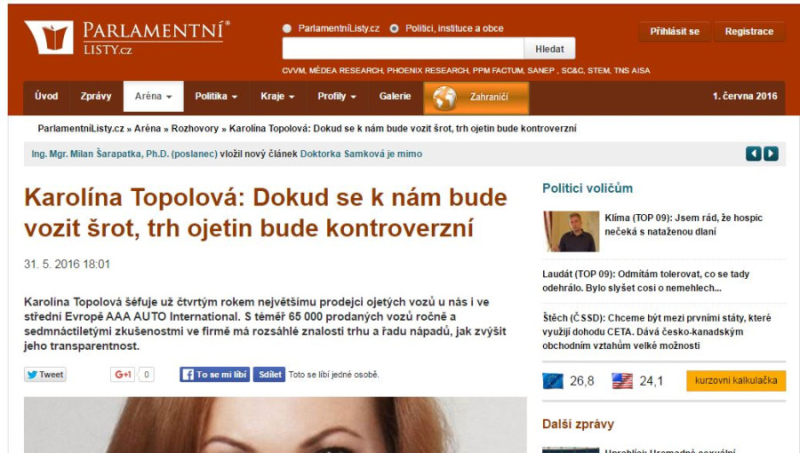
Task: Open the kurzovní kalkulačka button
Action: point(736,381)
